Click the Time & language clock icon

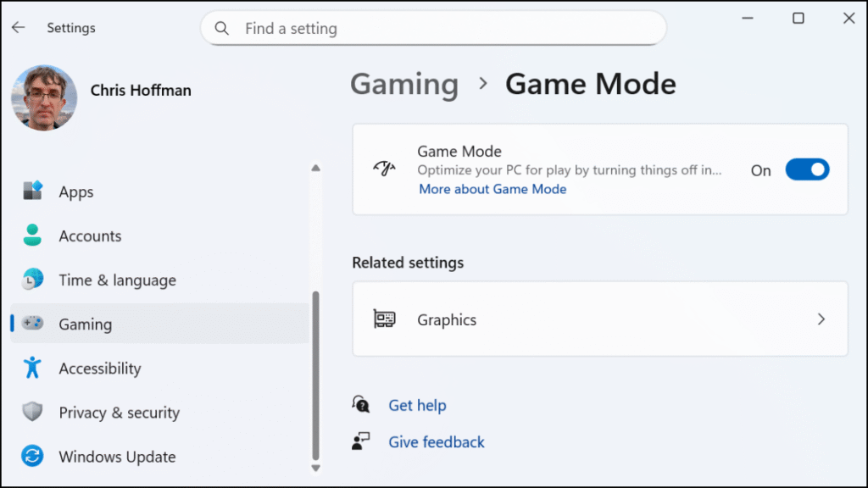[x=32, y=280]
